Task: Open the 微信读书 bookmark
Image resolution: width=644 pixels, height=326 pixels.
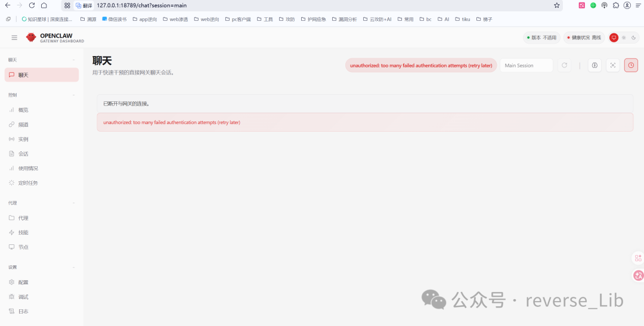Action: pyautogui.click(x=114, y=19)
